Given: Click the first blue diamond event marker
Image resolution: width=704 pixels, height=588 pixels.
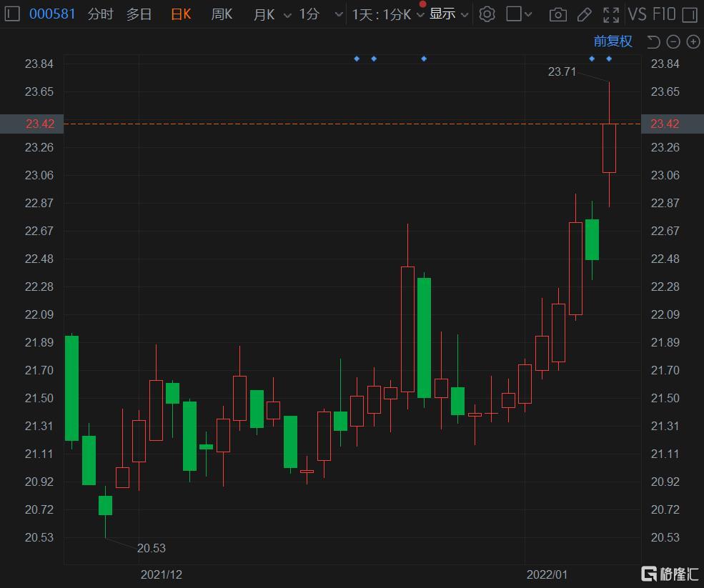Looking at the screenshot, I should point(357,59).
